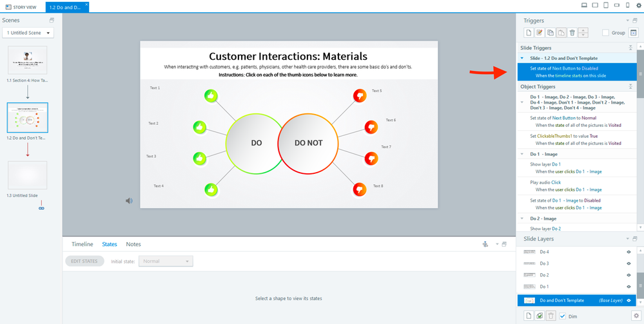Delete slide layer trash icon
The image size is (644, 324).
point(551,316)
